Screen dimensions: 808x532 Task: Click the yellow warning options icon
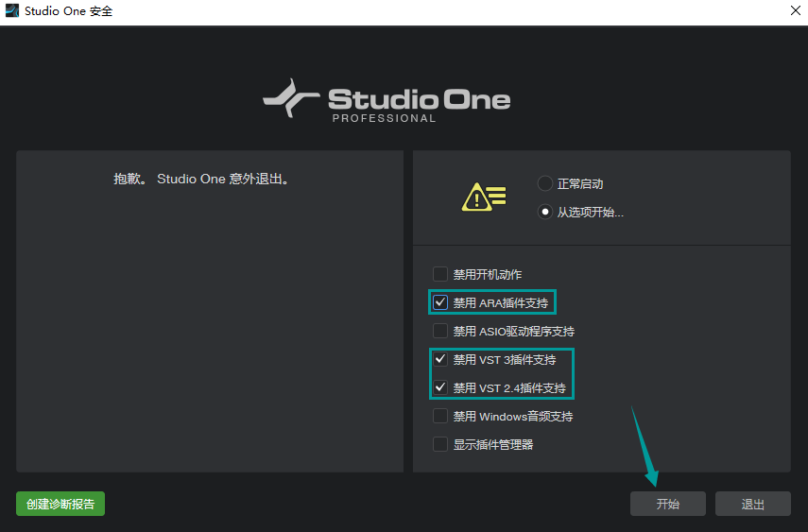(x=484, y=197)
